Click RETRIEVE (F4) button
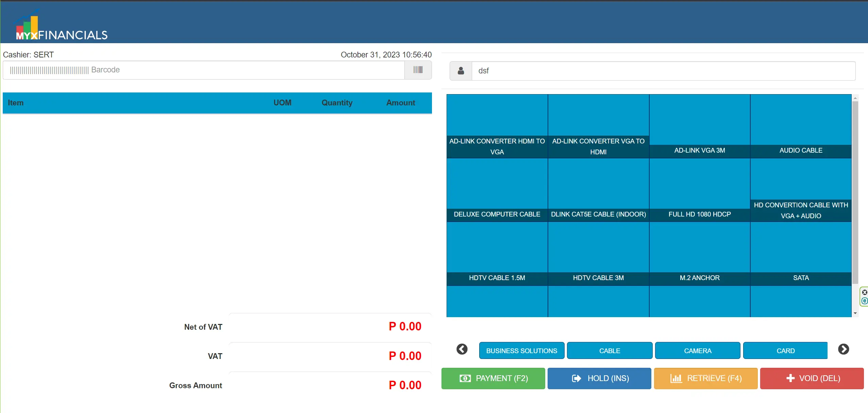The height and width of the screenshot is (413, 868). point(705,378)
